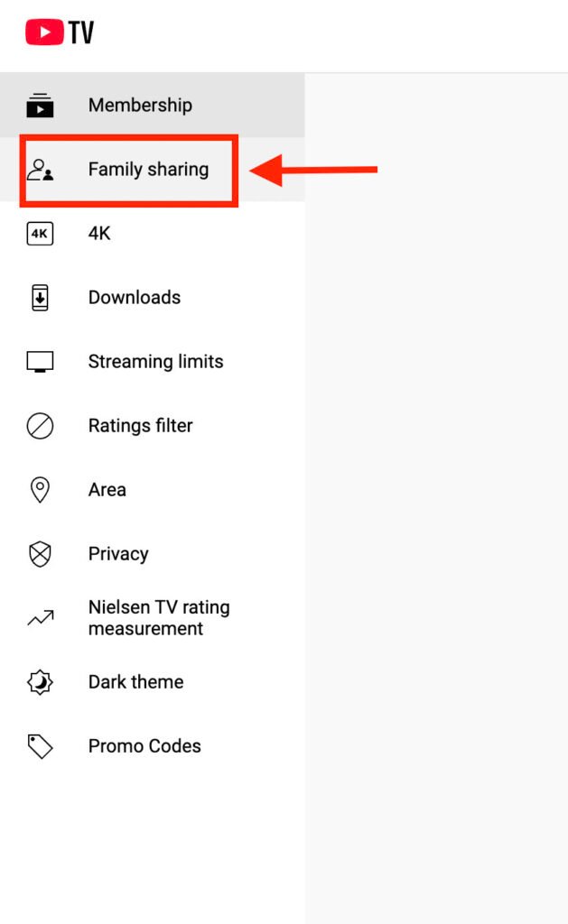The height and width of the screenshot is (924, 568).
Task: Select Family sharing in the sidebar
Action: point(148,170)
